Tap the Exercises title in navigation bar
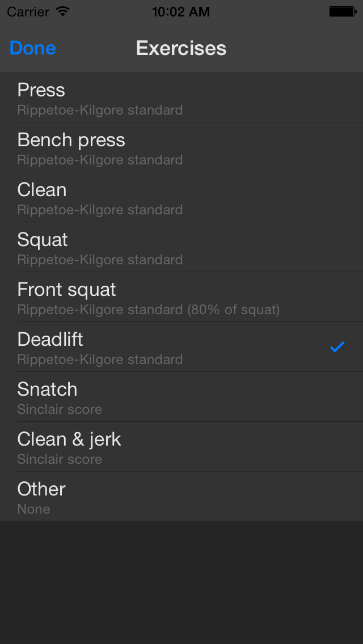This screenshot has height=644, width=363. click(181, 48)
